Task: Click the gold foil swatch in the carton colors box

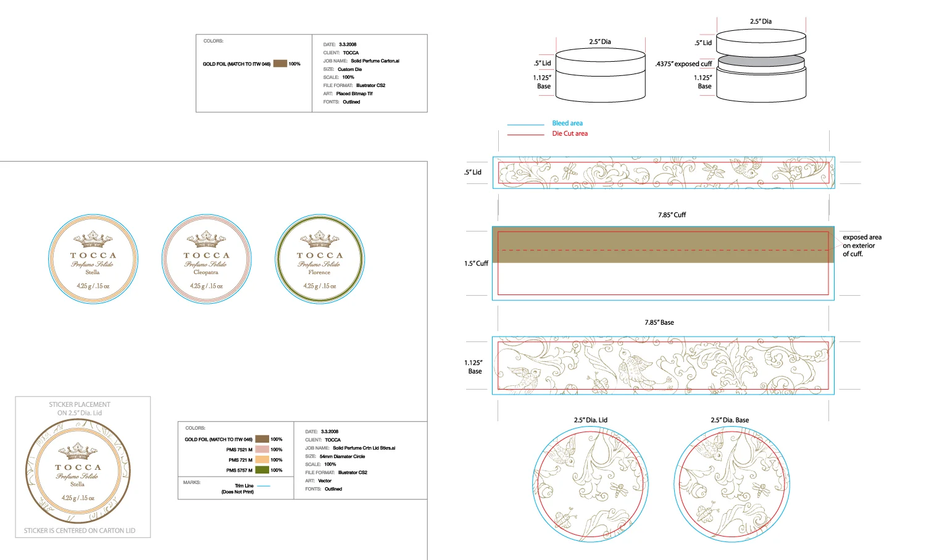Action: [x=280, y=64]
